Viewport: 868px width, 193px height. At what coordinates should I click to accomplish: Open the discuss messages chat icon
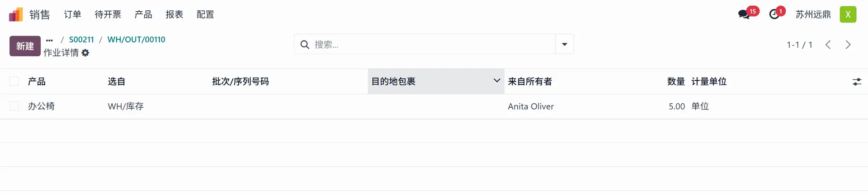pos(744,14)
